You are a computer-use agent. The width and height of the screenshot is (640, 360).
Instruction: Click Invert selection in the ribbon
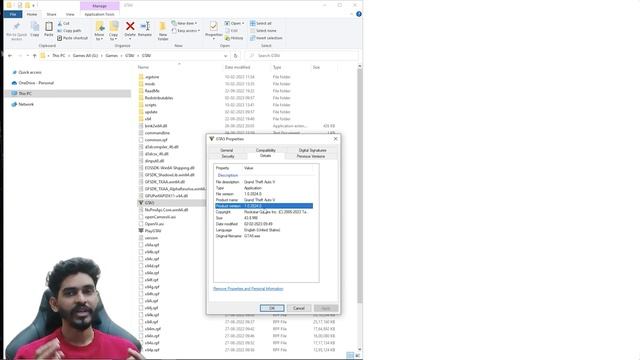(266, 38)
